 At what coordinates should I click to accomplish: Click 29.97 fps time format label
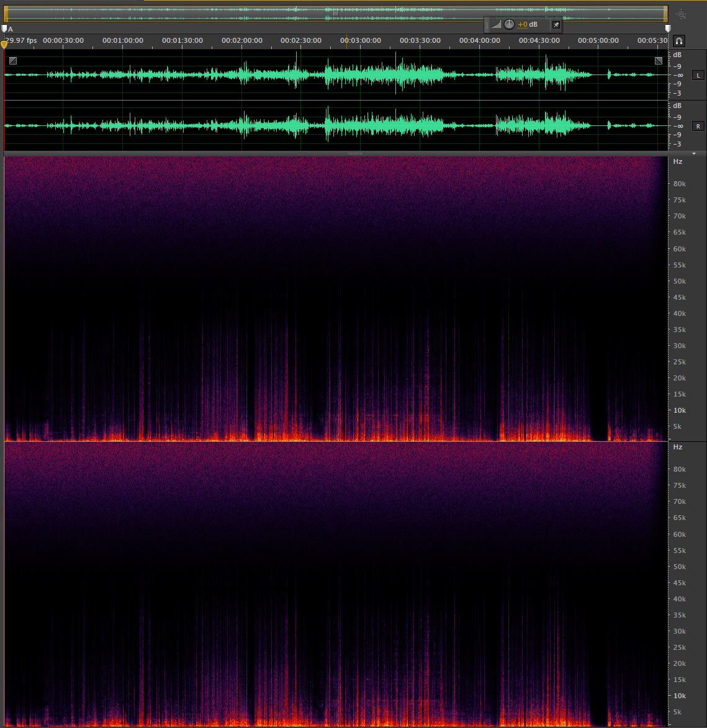pos(20,40)
